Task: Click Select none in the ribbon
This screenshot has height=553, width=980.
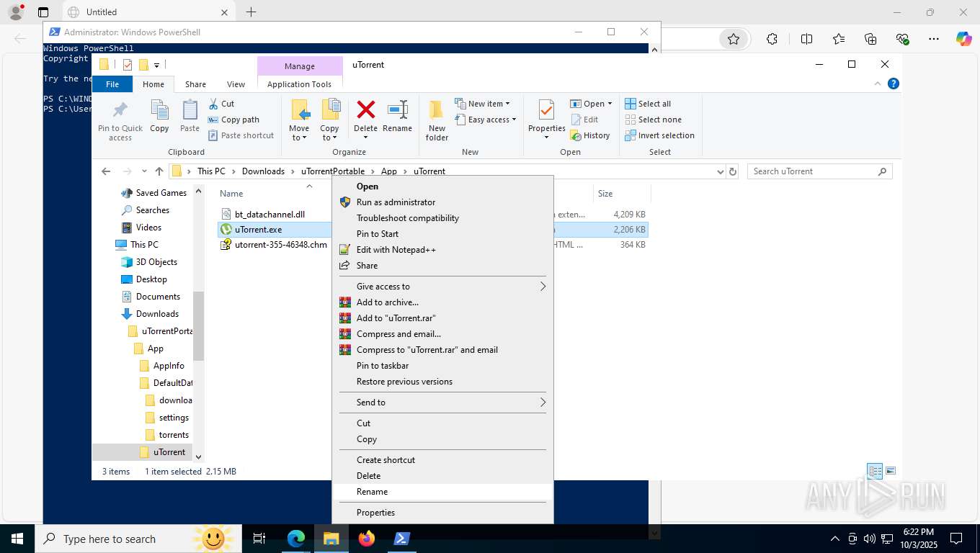Action: click(x=653, y=120)
